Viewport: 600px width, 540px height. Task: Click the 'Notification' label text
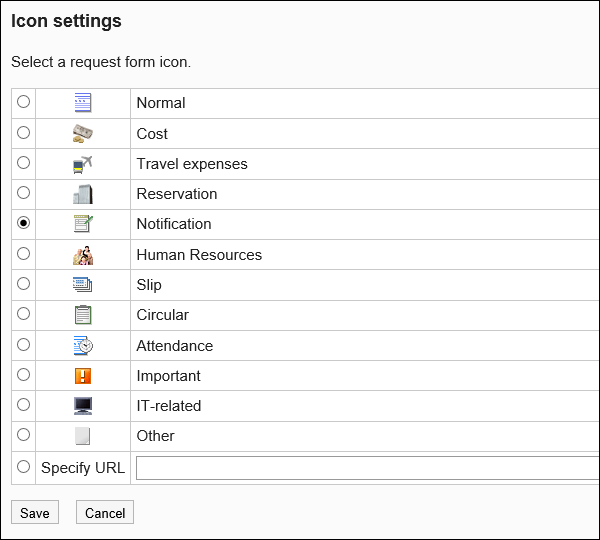[x=174, y=224]
